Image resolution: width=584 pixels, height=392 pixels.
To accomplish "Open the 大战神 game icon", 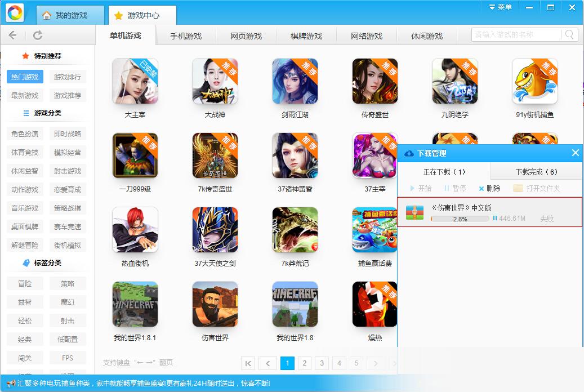I will coord(215,81).
